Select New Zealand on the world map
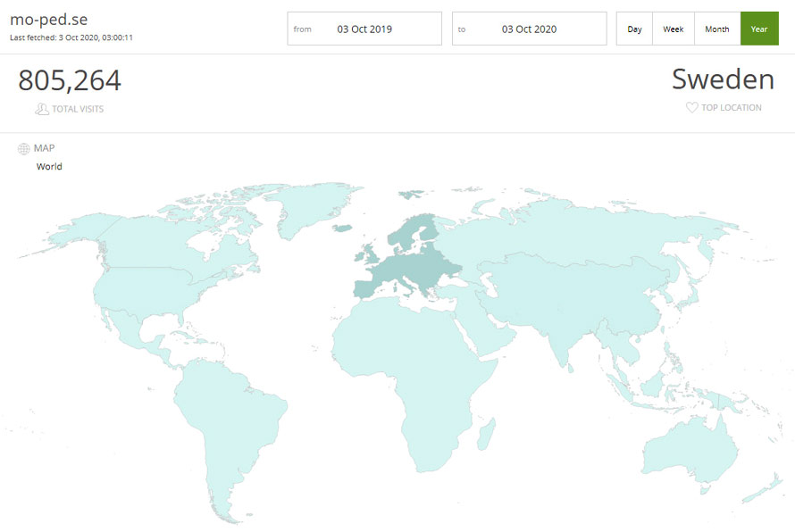Screen dimensions: 795x532 [763, 488]
